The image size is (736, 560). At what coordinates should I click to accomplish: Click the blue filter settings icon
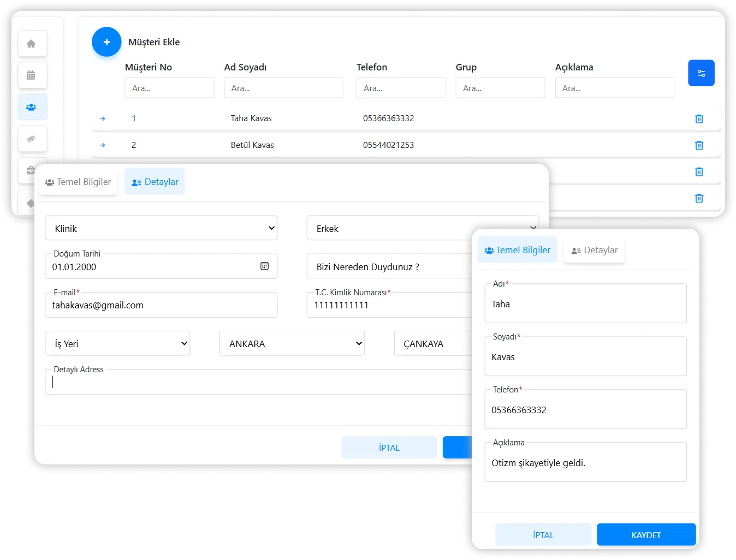[701, 73]
